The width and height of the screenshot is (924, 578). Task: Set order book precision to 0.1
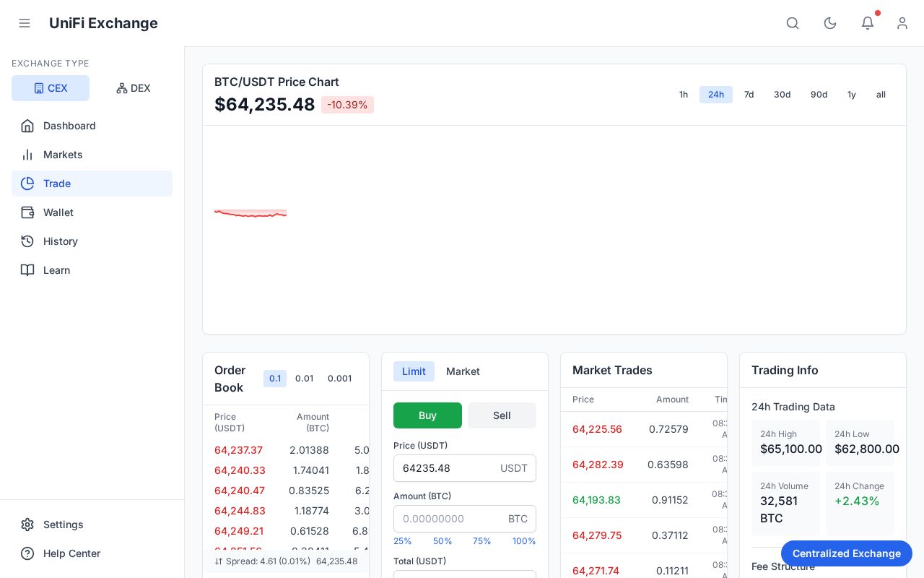[x=275, y=379]
